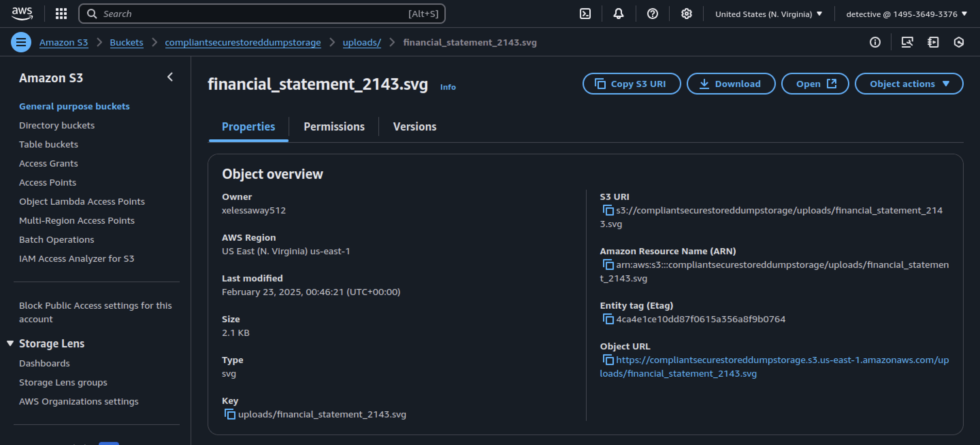
Task: Open the AWS services grid menu
Action: click(x=61, y=14)
